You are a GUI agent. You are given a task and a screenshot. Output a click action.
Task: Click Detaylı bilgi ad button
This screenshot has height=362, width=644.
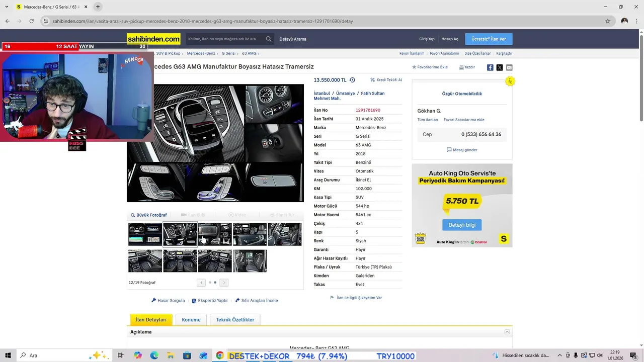point(462,225)
